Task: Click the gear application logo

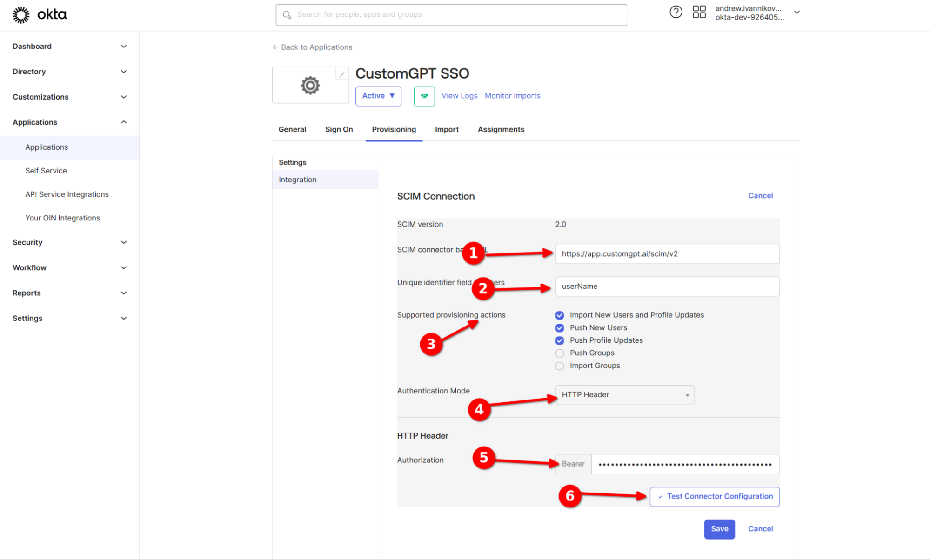Action: pos(310,85)
